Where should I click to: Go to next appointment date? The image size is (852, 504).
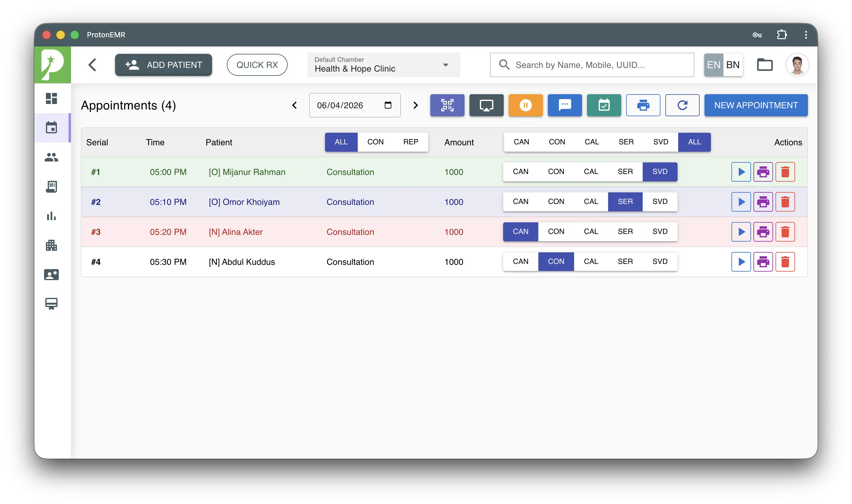pos(415,105)
